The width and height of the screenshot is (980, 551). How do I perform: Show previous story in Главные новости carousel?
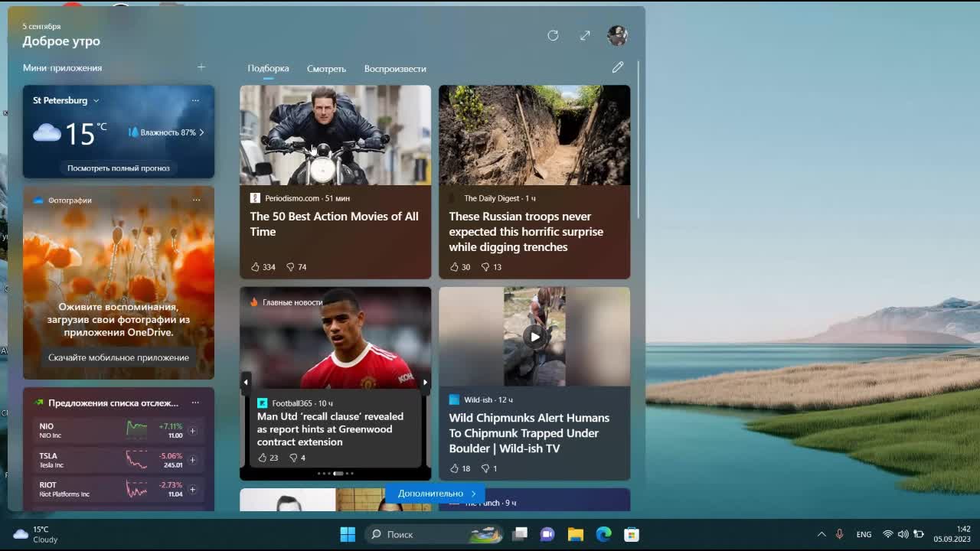(x=246, y=382)
